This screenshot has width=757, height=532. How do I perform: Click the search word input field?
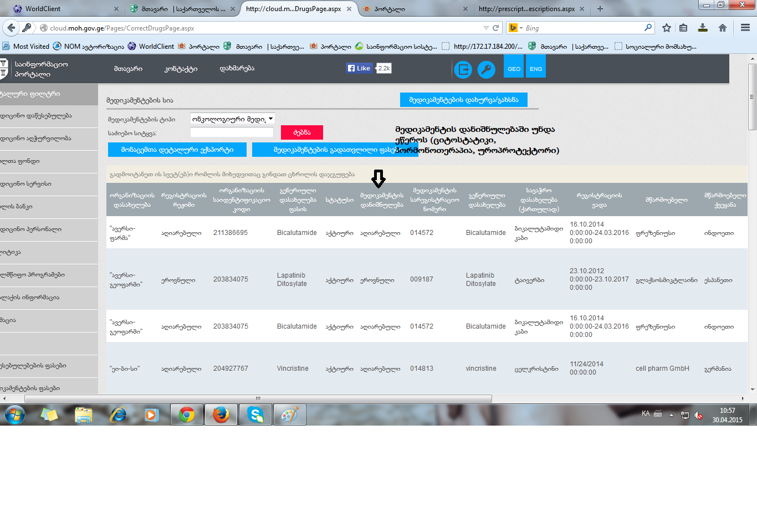(232, 132)
